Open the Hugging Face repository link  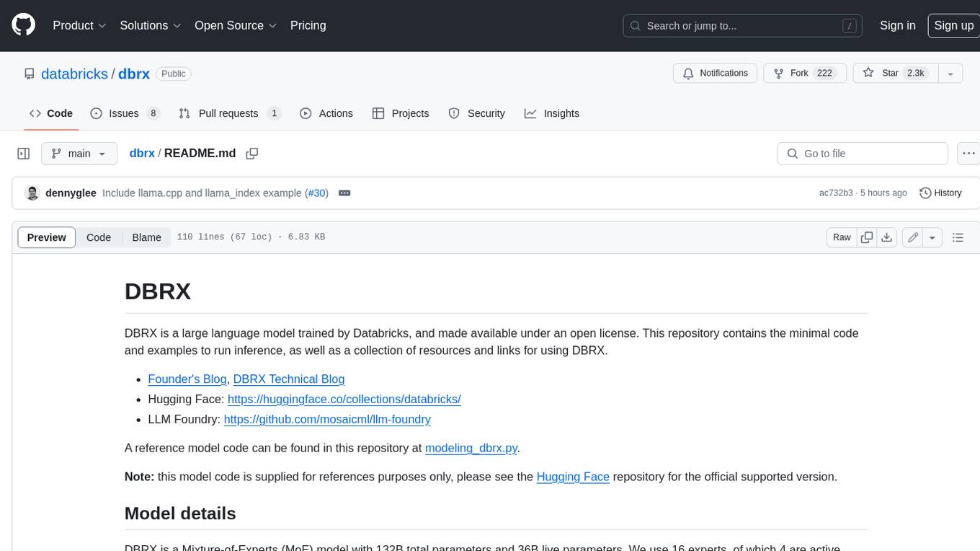573,477
